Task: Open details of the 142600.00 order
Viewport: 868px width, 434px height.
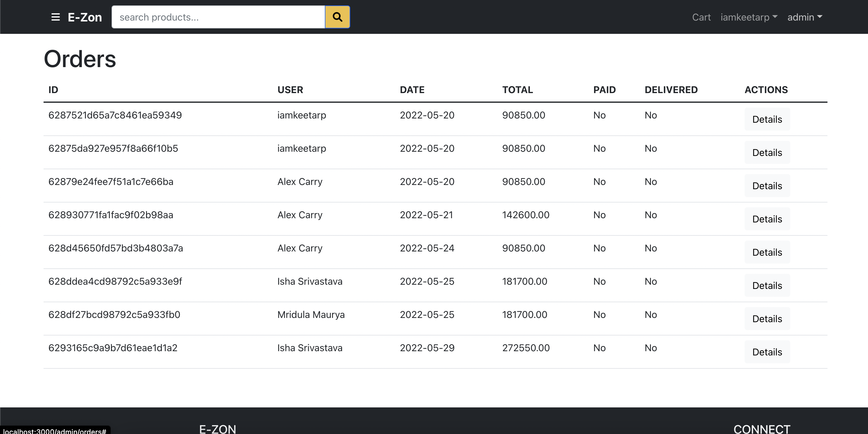Action: pos(767,219)
